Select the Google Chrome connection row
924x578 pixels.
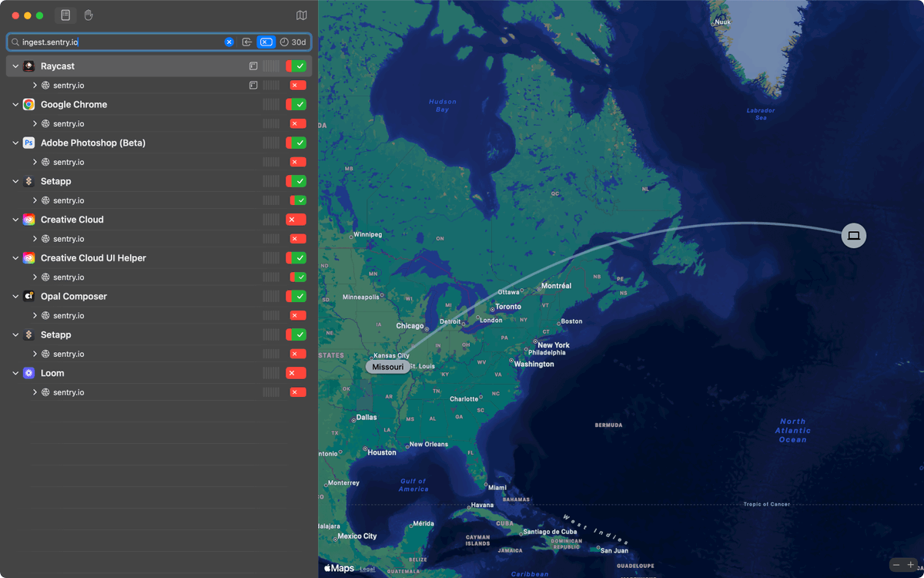click(x=159, y=105)
